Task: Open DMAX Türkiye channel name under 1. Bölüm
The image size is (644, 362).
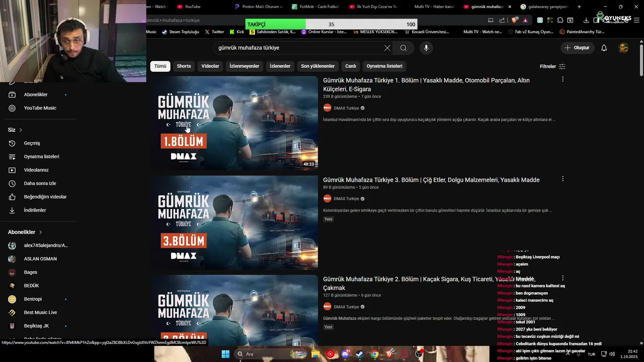Action: click(x=346, y=108)
